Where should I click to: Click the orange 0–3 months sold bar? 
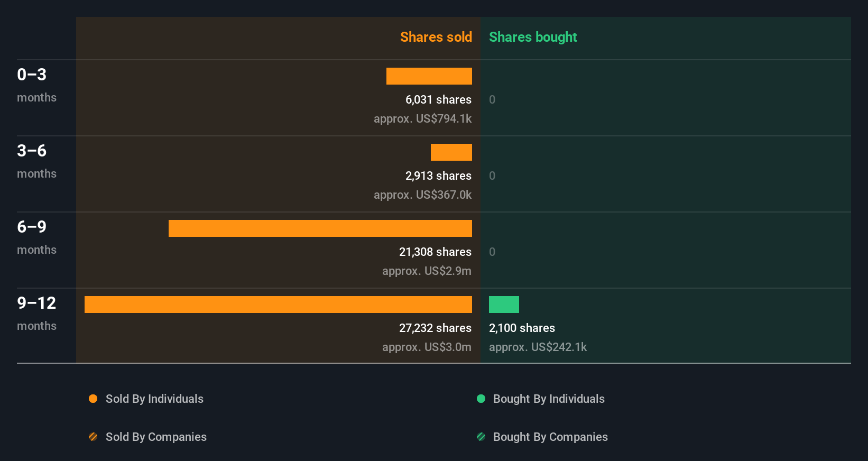[429, 76]
